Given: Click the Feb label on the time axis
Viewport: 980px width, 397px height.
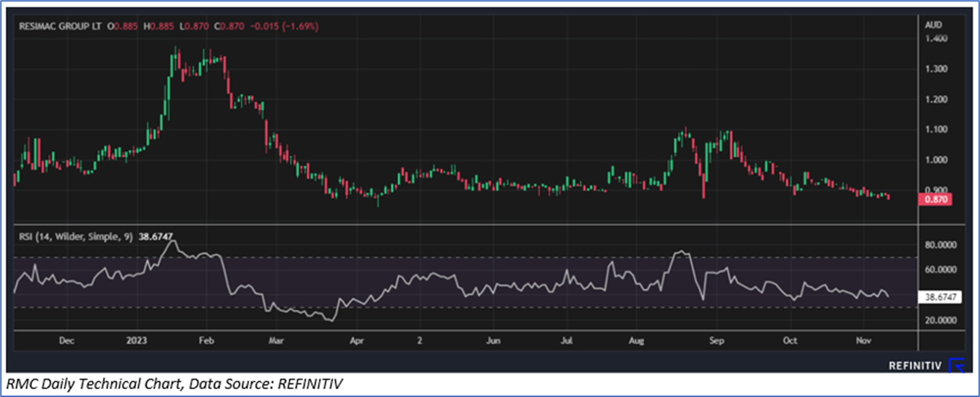Looking at the screenshot, I should click(x=206, y=340).
